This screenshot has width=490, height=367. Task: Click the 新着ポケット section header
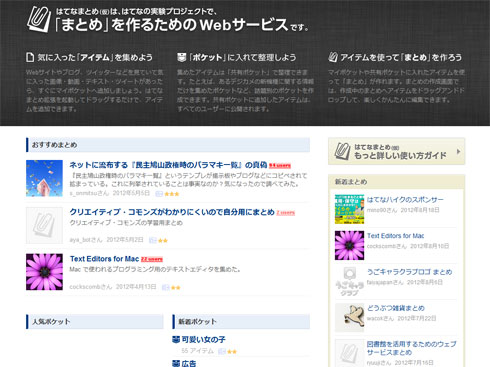[x=241, y=321]
